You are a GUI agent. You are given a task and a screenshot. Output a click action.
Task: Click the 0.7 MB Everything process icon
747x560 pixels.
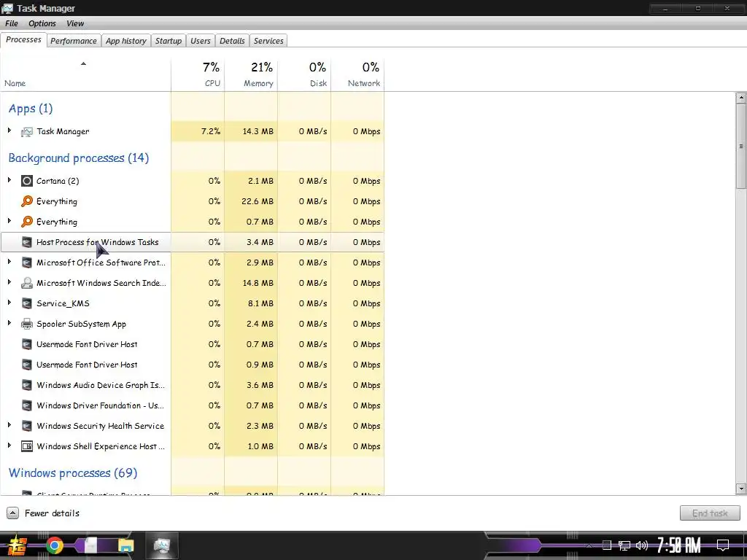[x=27, y=222]
